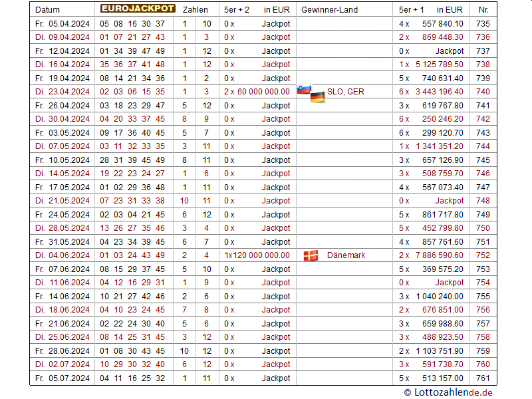Select the 7 886 590.60 amount
The width and height of the screenshot is (532, 399).
(440, 255)
